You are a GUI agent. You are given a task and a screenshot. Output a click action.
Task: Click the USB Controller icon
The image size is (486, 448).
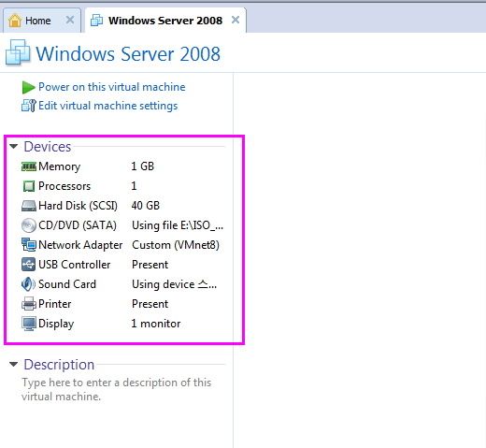pyautogui.click(x=29, y=265)
